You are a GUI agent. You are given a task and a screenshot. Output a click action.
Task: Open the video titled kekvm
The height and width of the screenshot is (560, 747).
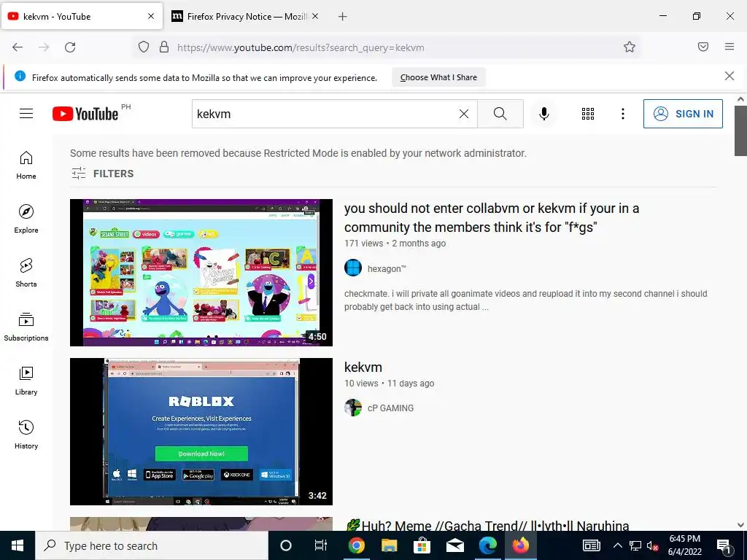[x=363, y=367]
